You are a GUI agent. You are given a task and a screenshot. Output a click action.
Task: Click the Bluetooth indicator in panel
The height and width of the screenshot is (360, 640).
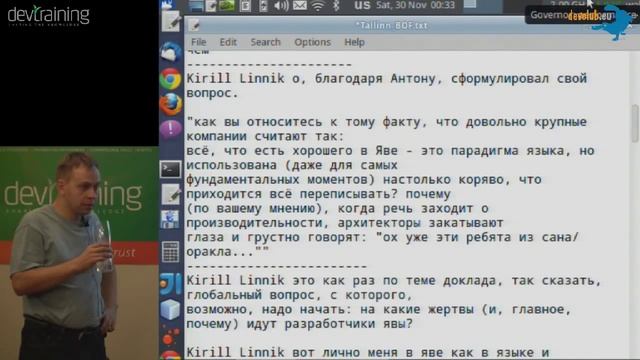click(x=336, y=6)
